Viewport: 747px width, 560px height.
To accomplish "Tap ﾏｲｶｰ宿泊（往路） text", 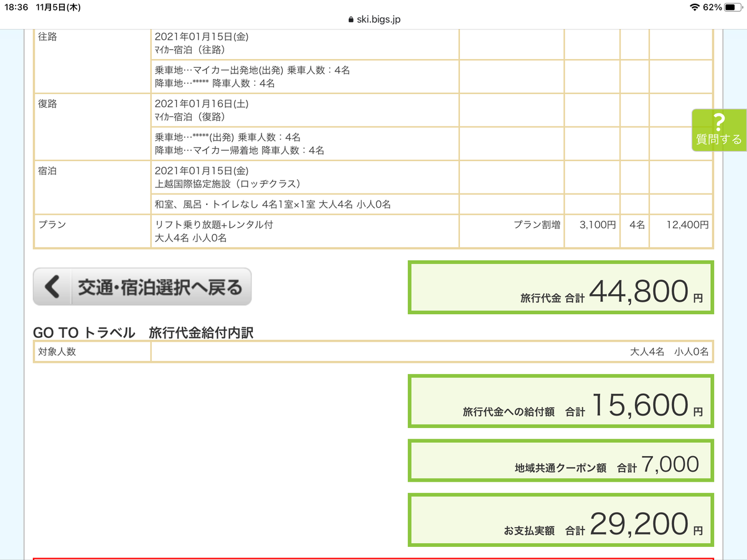I will (190, 50).
